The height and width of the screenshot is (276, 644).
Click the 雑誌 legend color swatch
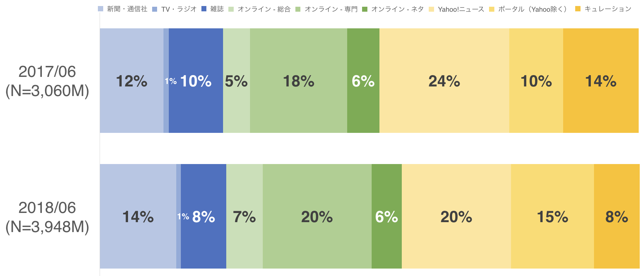click(204, 9)
